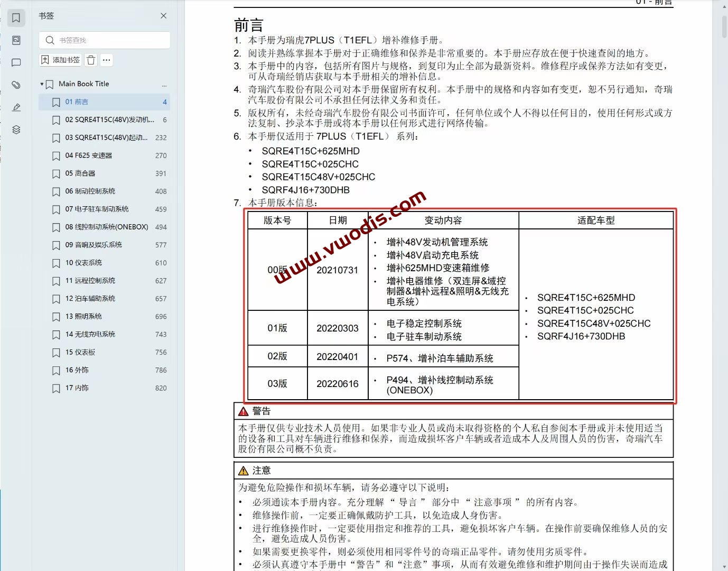Click the 注意 caution heading

pos(261,471)
